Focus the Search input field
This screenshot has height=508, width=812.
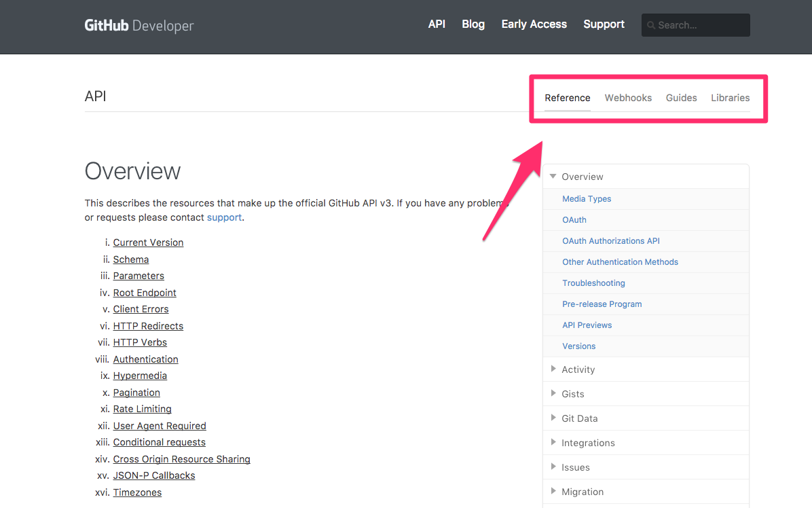pos(695,25)
